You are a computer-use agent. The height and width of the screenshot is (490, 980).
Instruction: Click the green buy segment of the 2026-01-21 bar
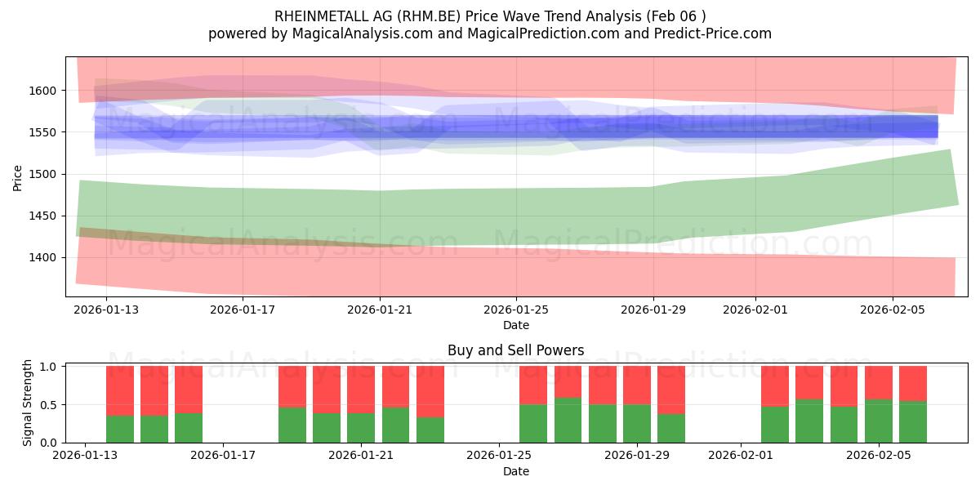(x=361, y=428)
